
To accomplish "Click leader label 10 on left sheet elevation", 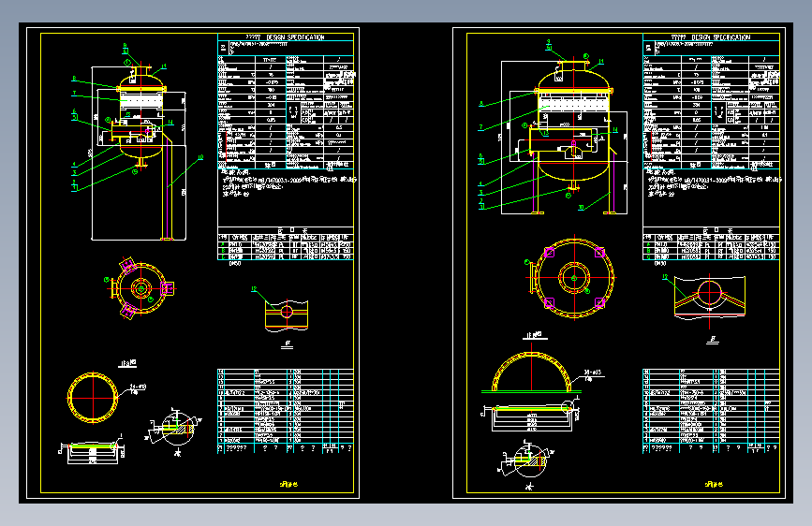I will pyautogui.click(x=200, y=157).
